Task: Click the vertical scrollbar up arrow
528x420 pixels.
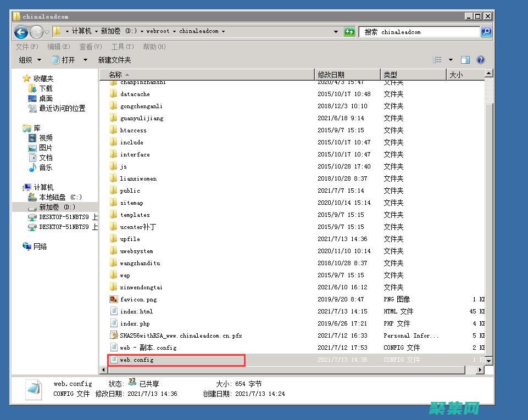Action: point(488,74)
